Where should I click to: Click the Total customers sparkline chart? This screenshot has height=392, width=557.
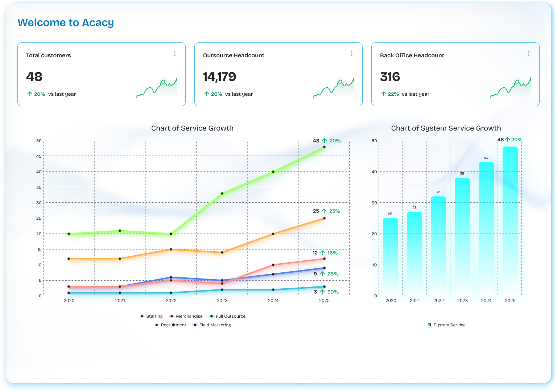coord(157,88)
